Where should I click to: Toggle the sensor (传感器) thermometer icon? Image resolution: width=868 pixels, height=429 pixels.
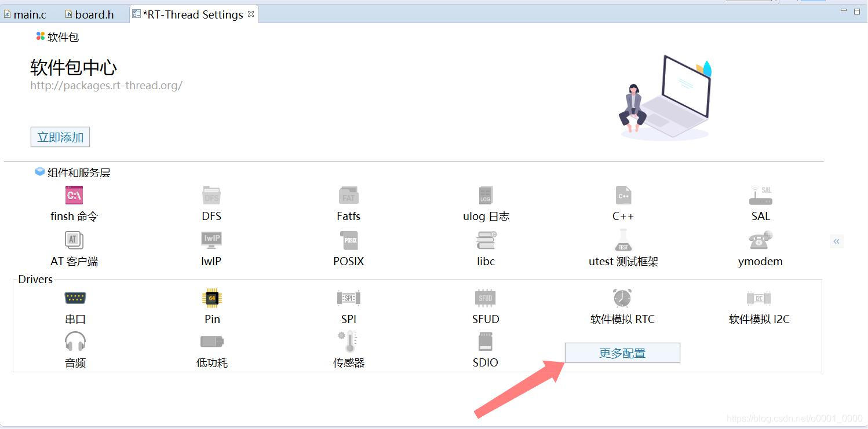[348, 342]
